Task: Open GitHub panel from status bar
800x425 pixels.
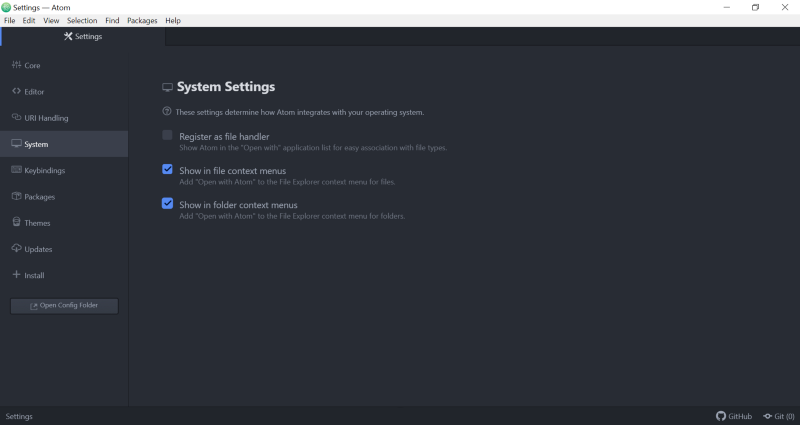Action: [x=734, y=416]
